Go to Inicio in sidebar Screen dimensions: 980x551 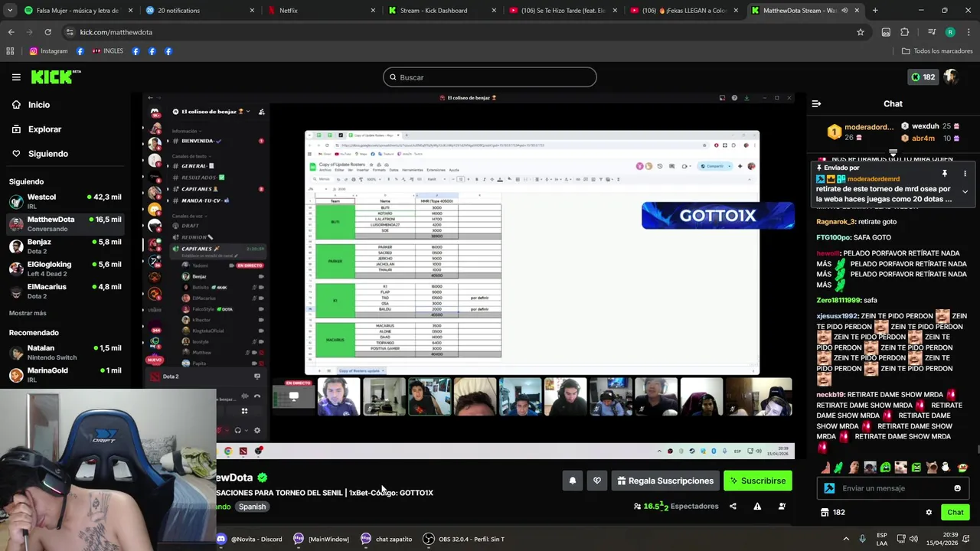tap(38, 105)
